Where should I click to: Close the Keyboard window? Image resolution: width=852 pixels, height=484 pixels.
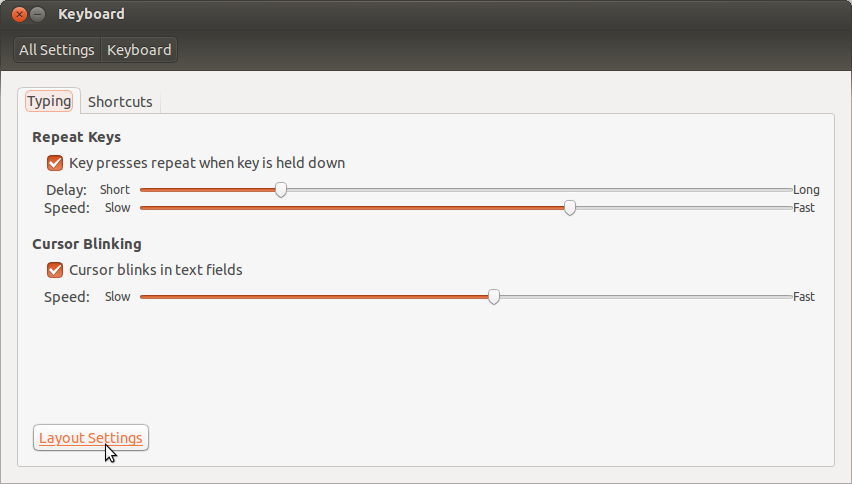click(19, 15)
